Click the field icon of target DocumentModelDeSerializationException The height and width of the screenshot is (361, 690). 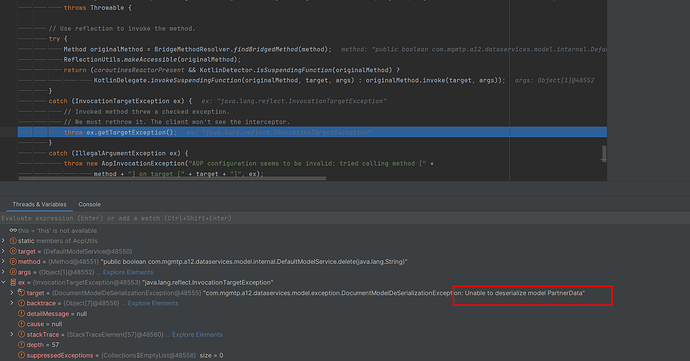[21, 293]
